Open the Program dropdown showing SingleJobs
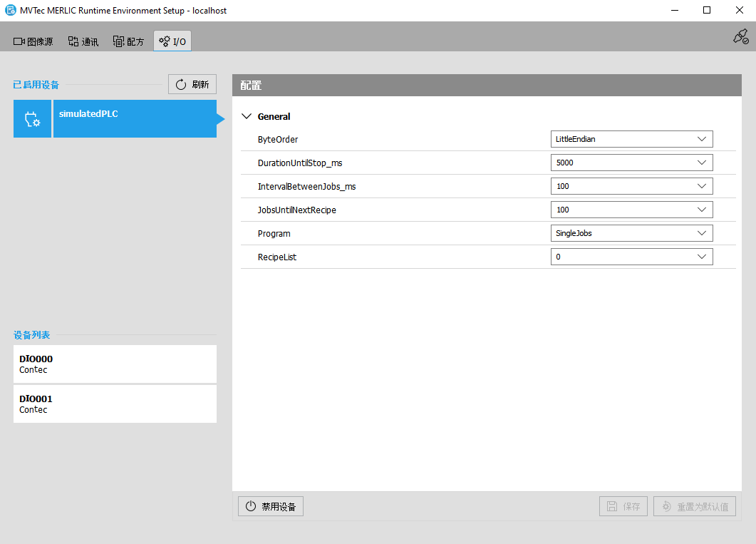Image resolution: width=756 pixels, height=544 pixels. pos(631,233)
